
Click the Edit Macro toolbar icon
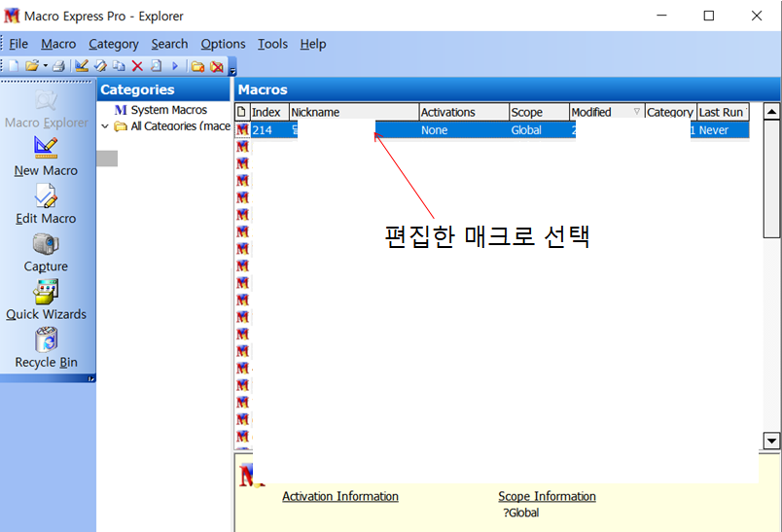pyautogui.click(x=100, y=66)
